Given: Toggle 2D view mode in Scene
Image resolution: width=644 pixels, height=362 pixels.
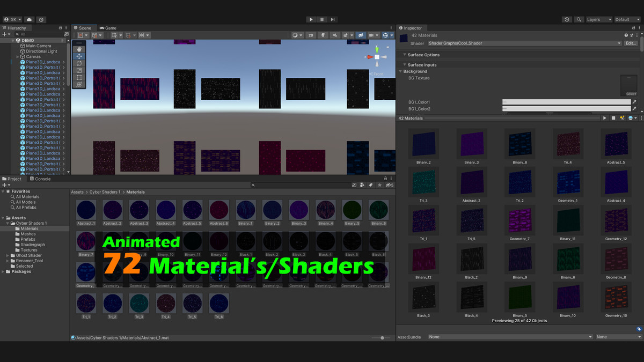Looking at the screenshot, I should 311,35.
